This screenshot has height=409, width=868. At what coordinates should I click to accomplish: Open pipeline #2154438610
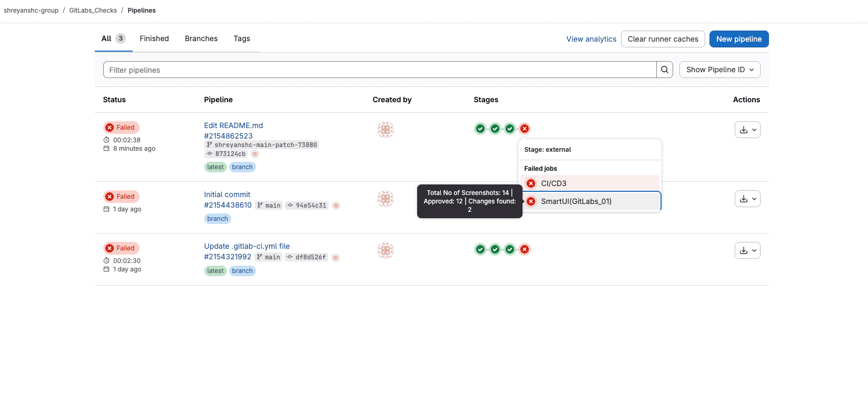[228, 205]
